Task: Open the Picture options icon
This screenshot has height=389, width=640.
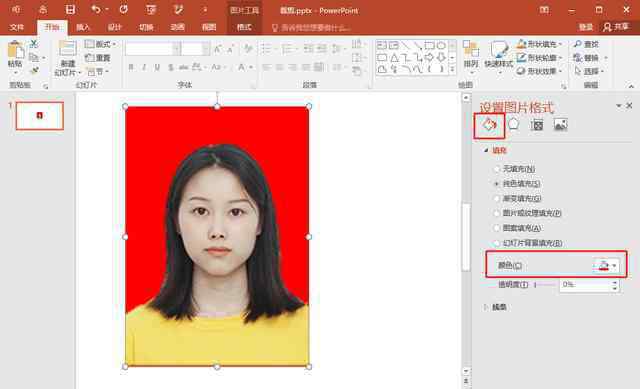Action: point(560,124)
